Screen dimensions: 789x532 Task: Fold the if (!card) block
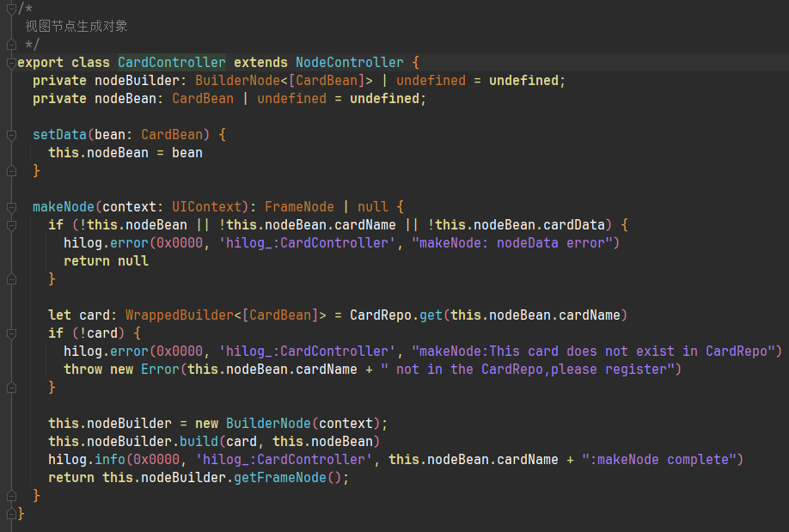10,333
